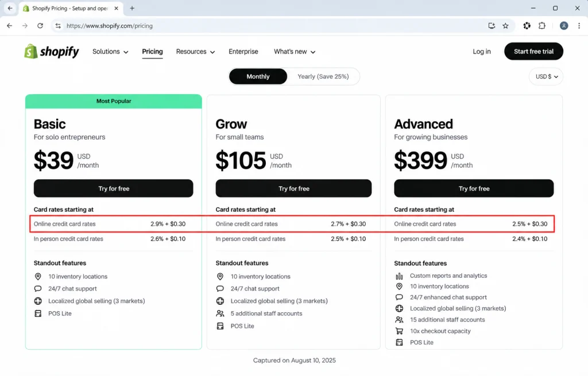Image resolution: width=588 pixels, height=376 pixels.
Task: Click 'Custom reports and analytics' text
Action: click(448, 276)
